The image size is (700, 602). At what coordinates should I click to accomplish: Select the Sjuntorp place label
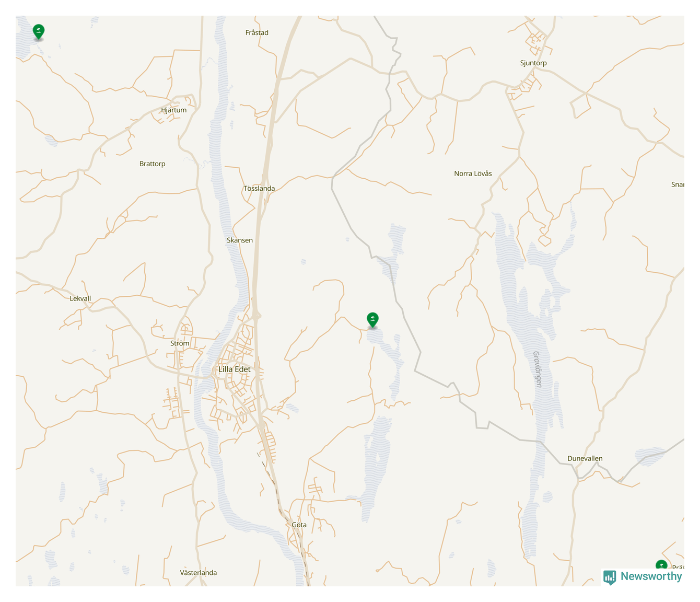tap(533, 63)
